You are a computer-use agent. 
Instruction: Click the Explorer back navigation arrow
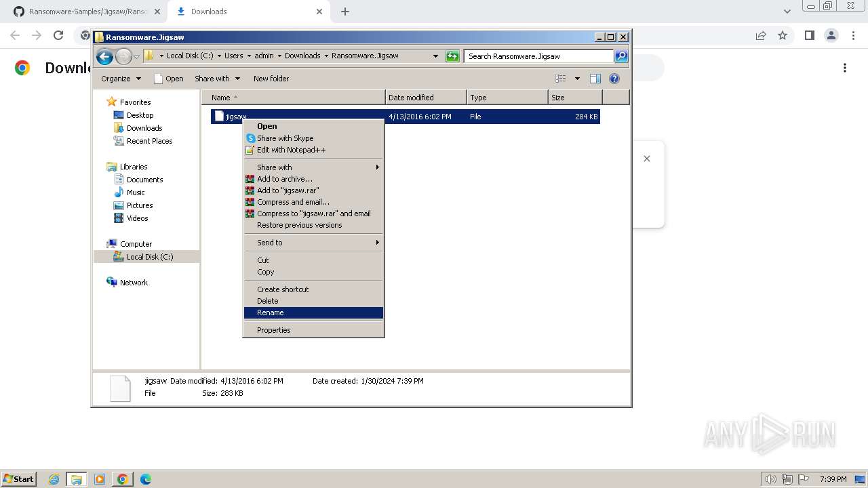tap(104, 56)
